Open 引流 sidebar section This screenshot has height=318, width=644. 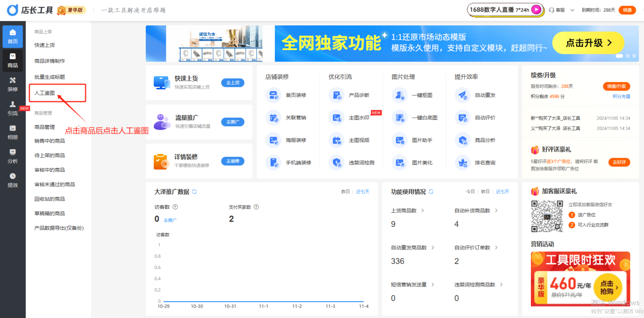(12, 108)
